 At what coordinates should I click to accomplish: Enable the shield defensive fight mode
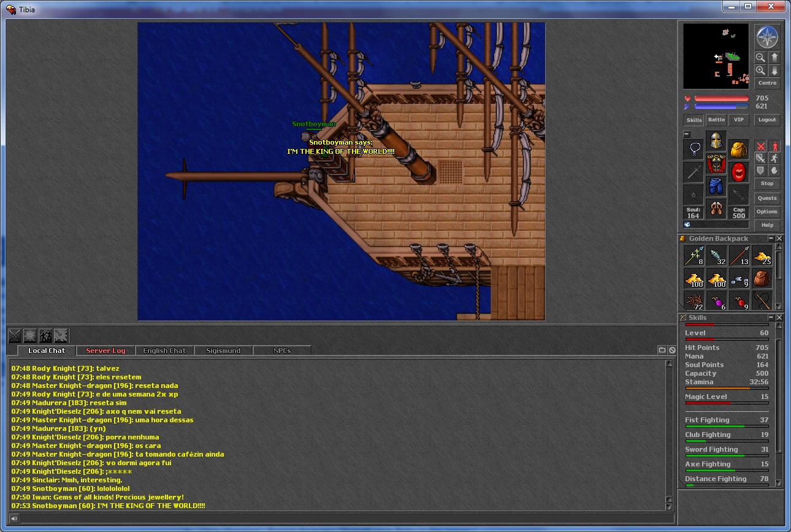point(760,171)
